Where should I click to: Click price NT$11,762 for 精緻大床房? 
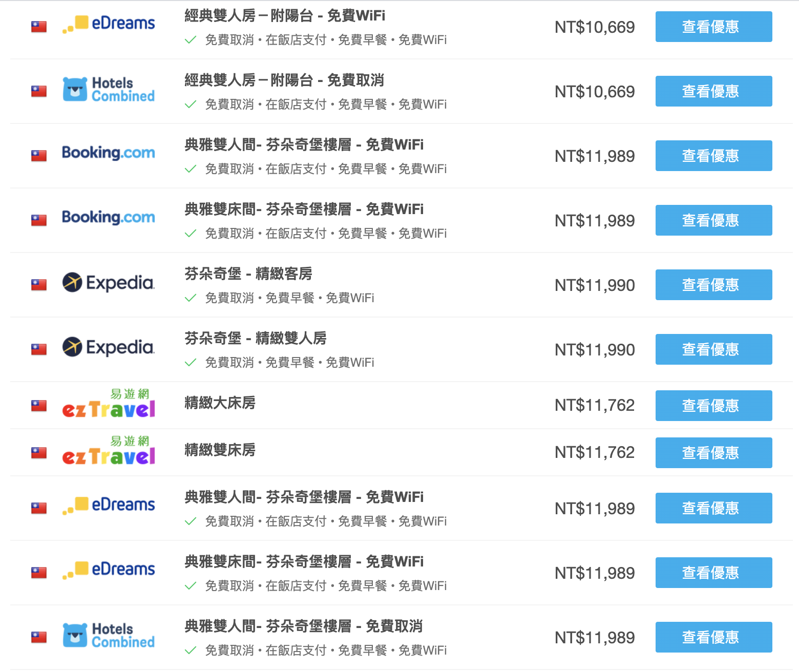pos(595,405)
